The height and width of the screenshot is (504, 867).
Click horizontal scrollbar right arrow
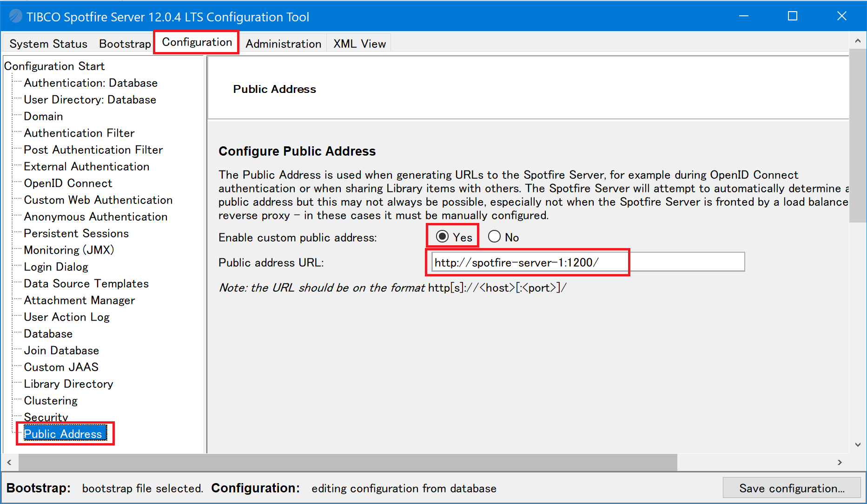tap(840, 462)
